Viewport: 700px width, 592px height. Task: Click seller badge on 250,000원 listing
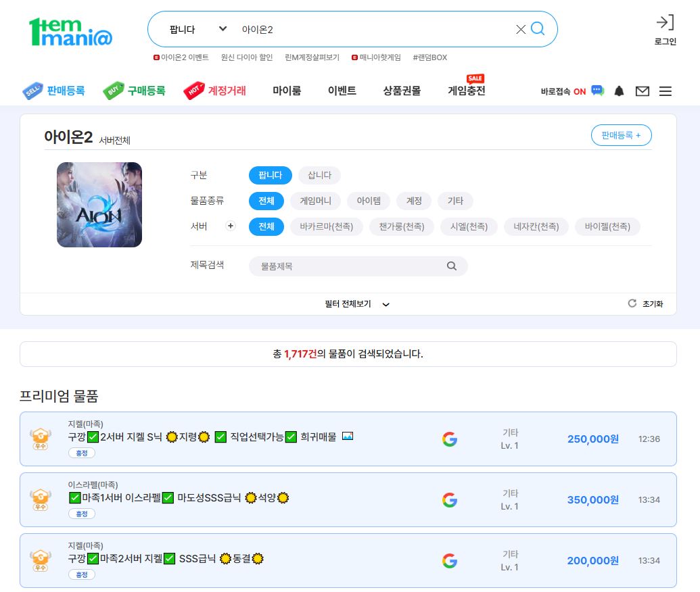click(40, 439)
